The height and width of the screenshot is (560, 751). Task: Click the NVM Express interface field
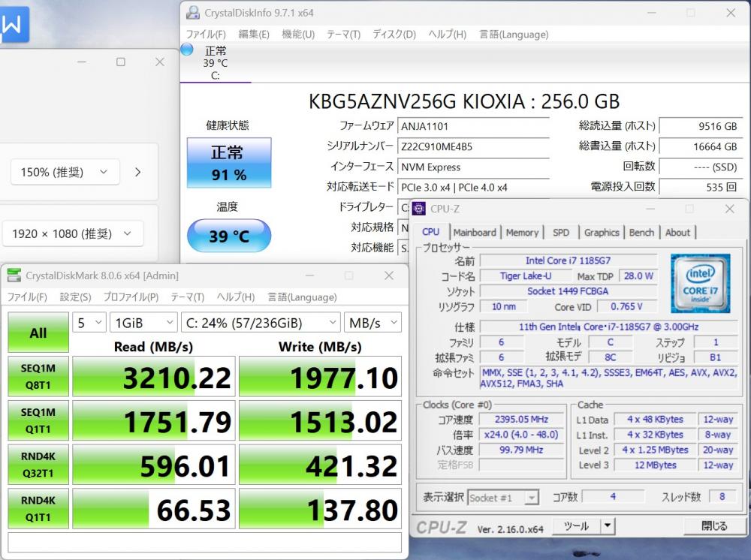point(473,167)
